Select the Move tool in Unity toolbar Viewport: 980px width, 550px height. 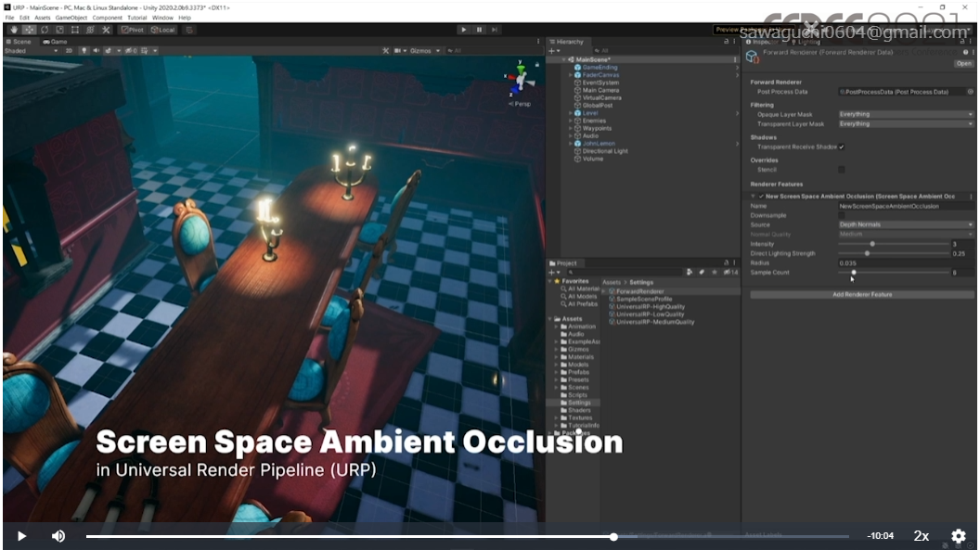30,30
